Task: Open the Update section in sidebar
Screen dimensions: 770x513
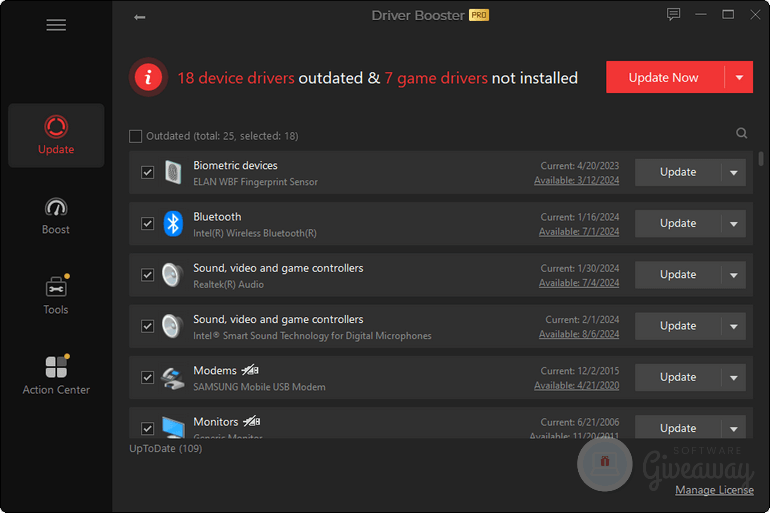Action: [56, 135]
